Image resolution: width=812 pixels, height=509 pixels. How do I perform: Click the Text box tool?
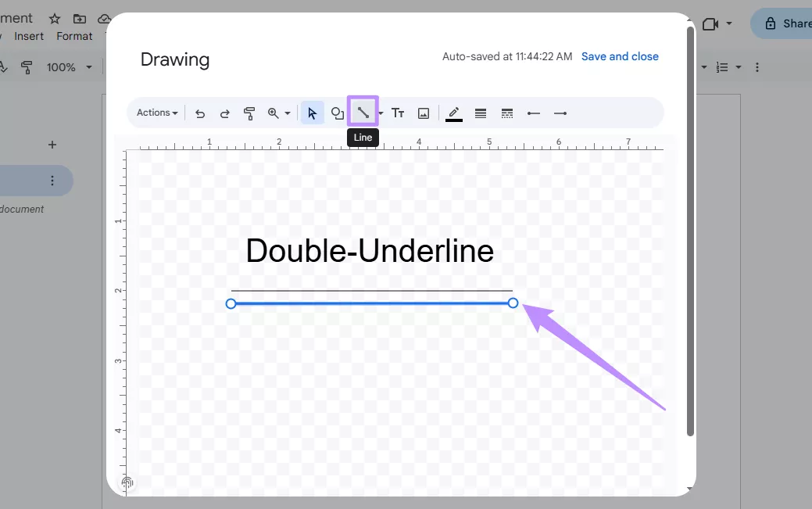coord(398,113)
